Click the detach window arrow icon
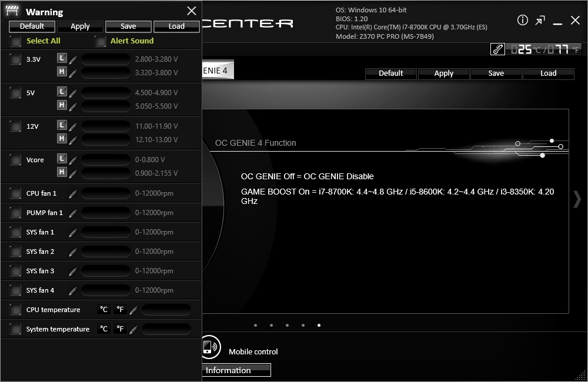Image resolution: width=588 pixels, height=382 pixels. tap(540, 21)
